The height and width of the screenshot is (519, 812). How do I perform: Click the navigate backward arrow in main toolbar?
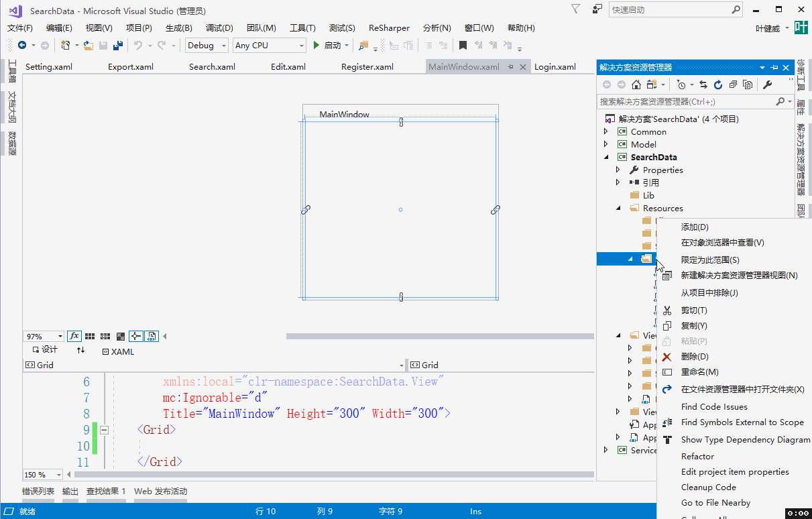tap(22, 46)
